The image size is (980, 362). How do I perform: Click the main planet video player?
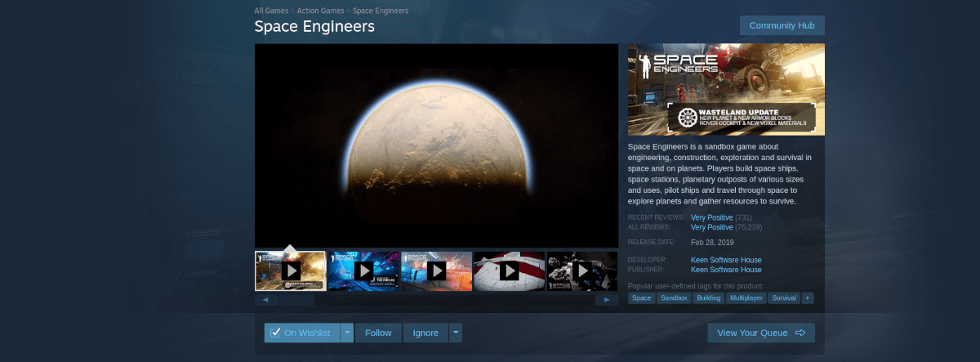tap(436, 145)
